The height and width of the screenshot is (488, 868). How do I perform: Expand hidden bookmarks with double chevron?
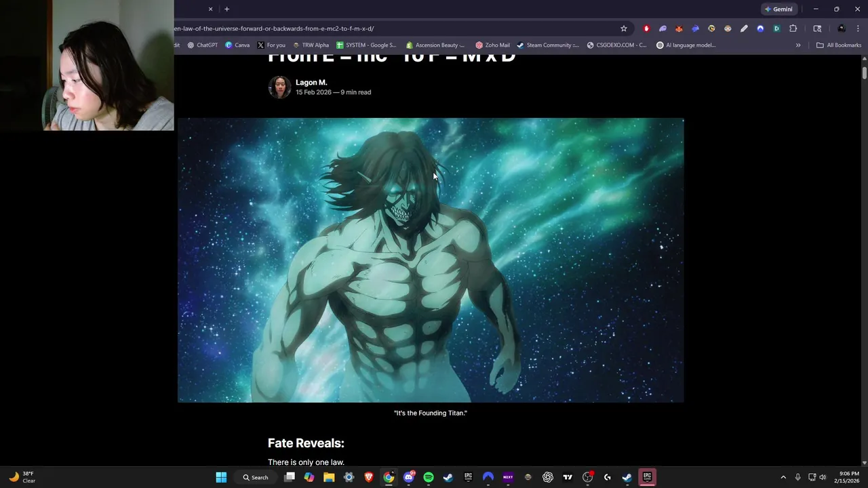tap(798, 45)
